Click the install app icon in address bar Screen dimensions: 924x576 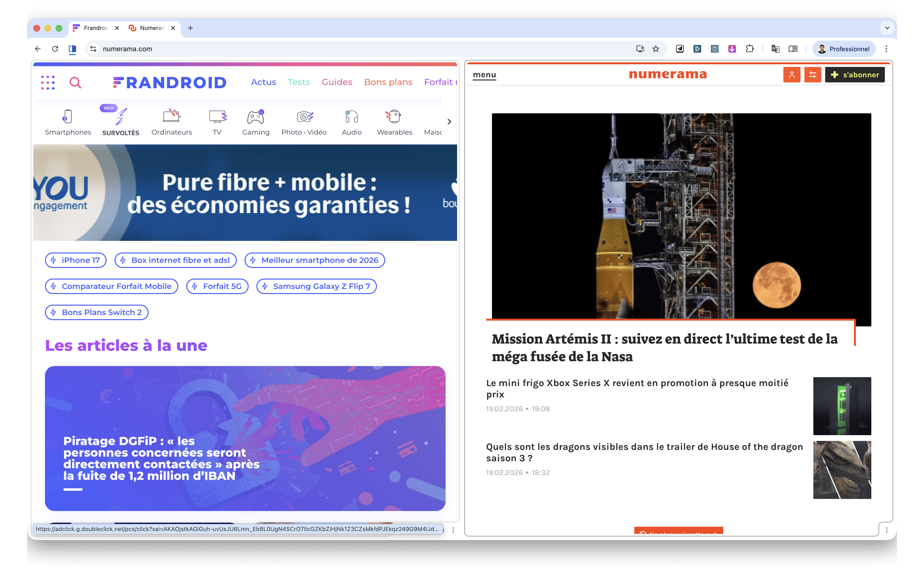pos(640,49)
